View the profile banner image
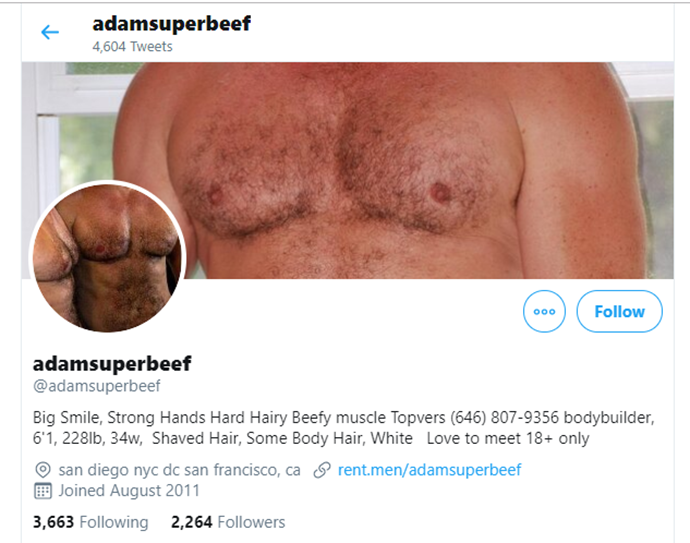The height and width of the screenshot is (543, 690). point(348,170)
